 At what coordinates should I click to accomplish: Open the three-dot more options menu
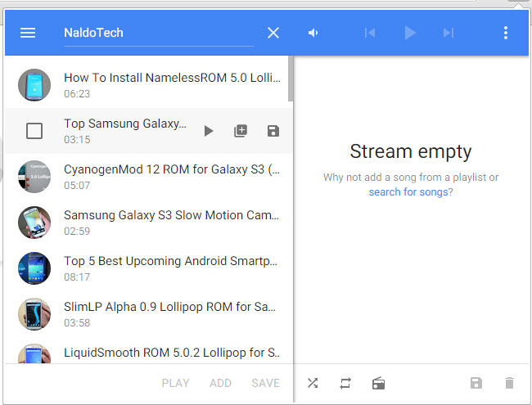pyautogui.click(x=506, y=33)
